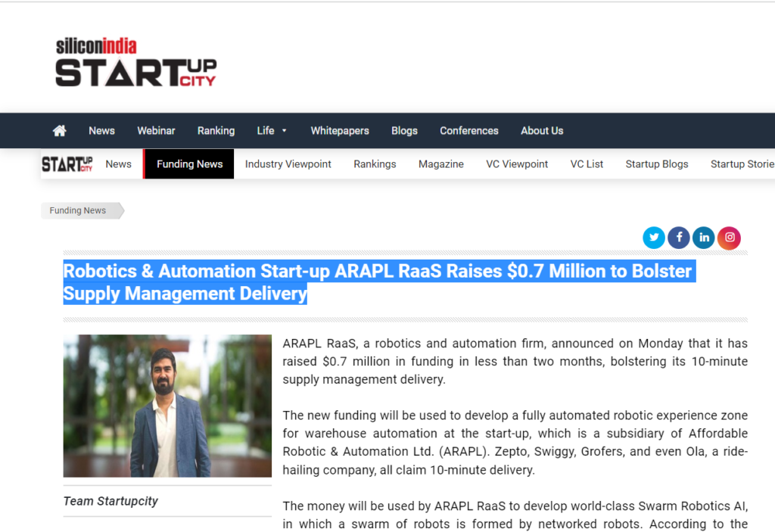Click the paragraph starting 'The new funding will'
This screenshot has height=532, width=775.
515,443
